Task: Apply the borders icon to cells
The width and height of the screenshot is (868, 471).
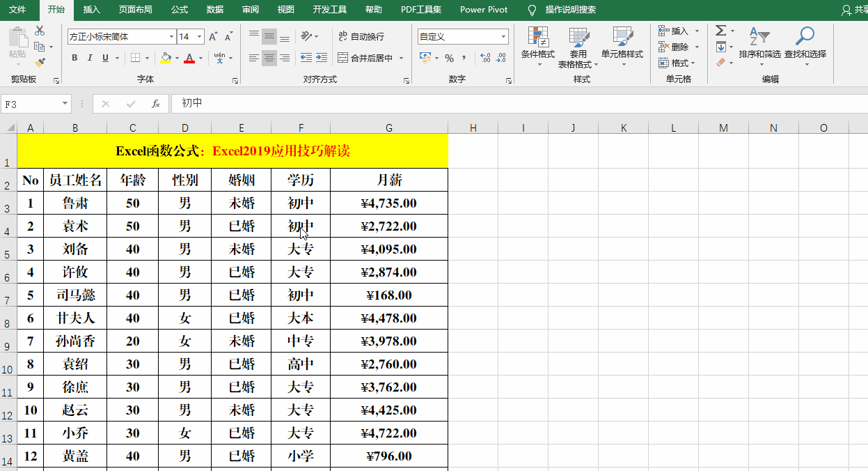Action: pyautogui.click(x=136, y=58)
